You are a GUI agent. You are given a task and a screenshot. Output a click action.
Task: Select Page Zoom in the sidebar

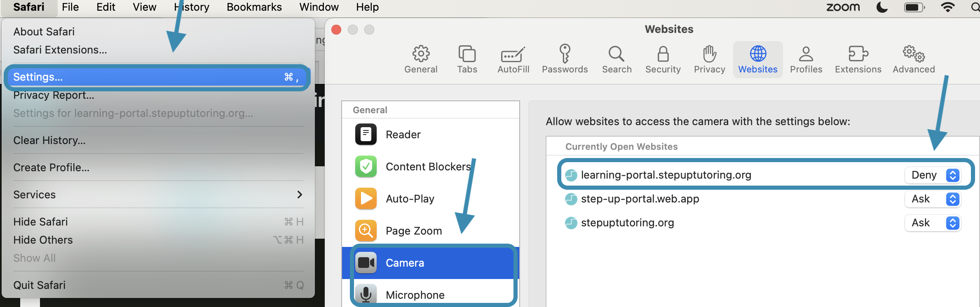(431, 231)
